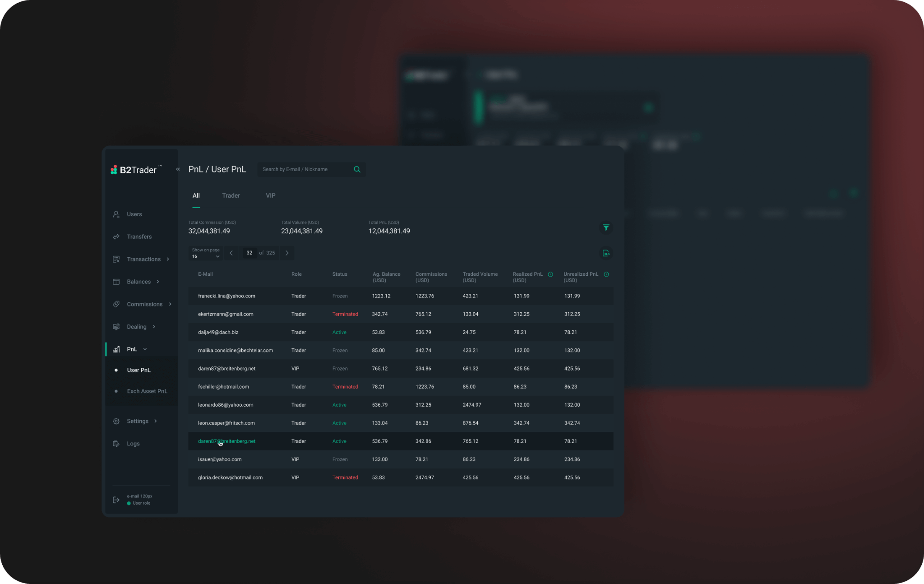Go to previous page arrow

click(x=231, y=253)
